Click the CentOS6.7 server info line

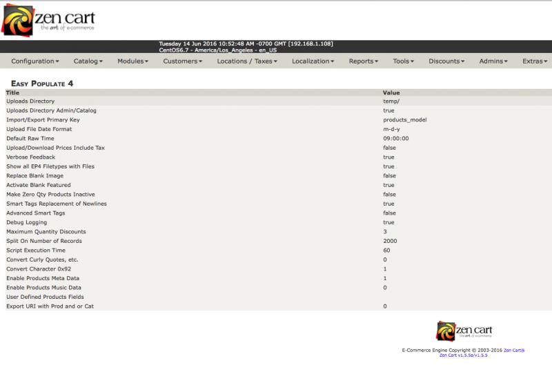[x=217, y=50]
